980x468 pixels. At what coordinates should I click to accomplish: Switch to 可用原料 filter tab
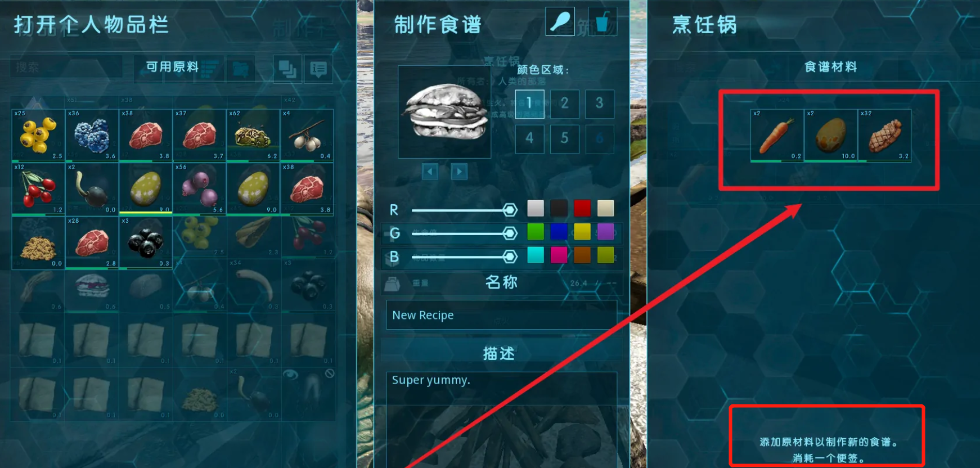point(173,67)
